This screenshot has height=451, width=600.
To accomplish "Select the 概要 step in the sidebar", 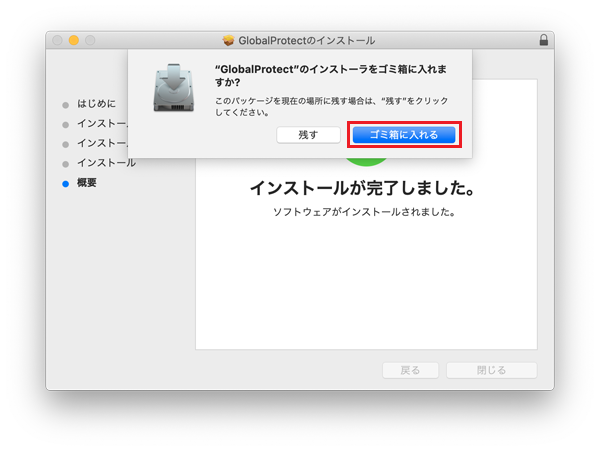I will [88, 184].
